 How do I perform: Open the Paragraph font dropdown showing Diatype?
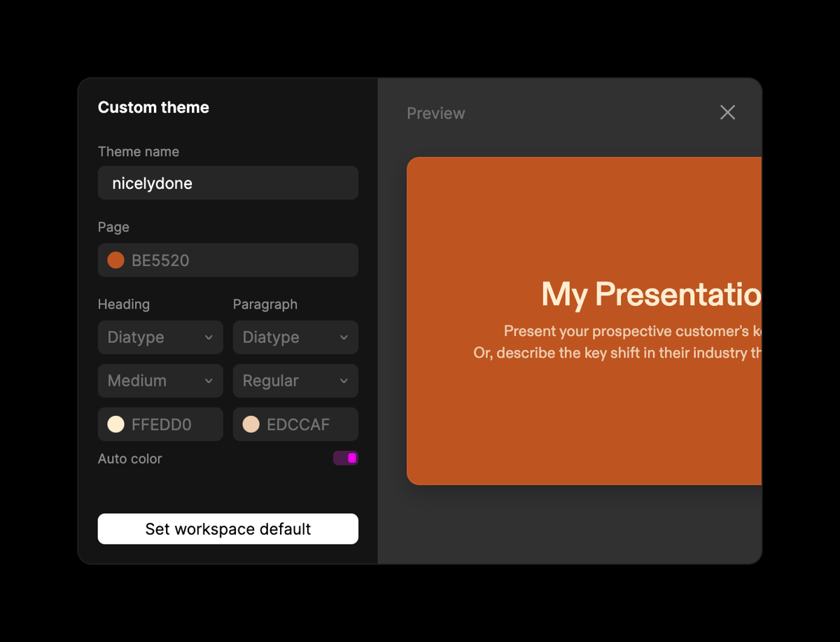pos(295,337)
